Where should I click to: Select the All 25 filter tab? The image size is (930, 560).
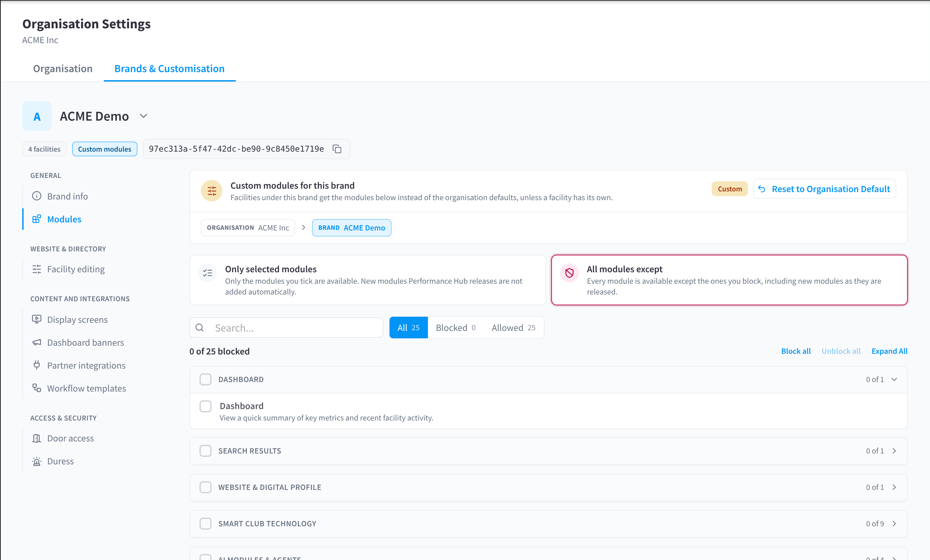(x=409, y=328)
